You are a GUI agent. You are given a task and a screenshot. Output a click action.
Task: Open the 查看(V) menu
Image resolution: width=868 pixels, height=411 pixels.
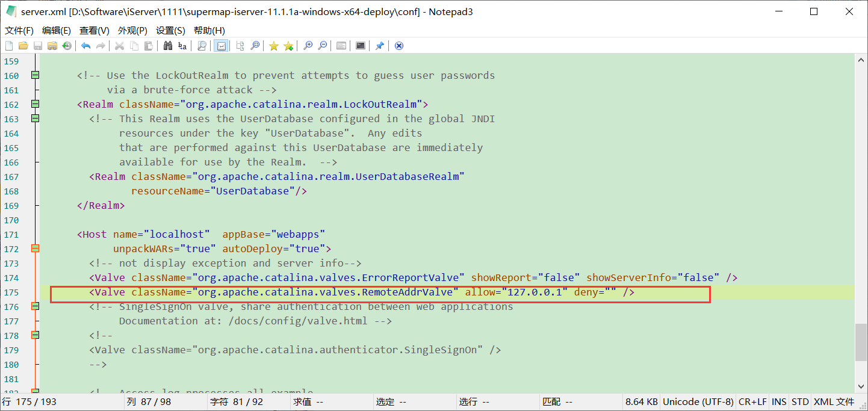coord(95,30)
